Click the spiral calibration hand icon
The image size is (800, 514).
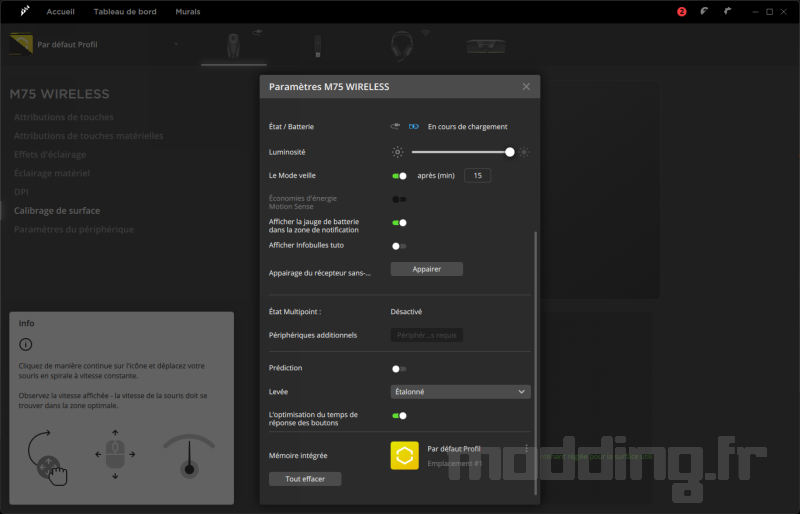coord(47,457)
